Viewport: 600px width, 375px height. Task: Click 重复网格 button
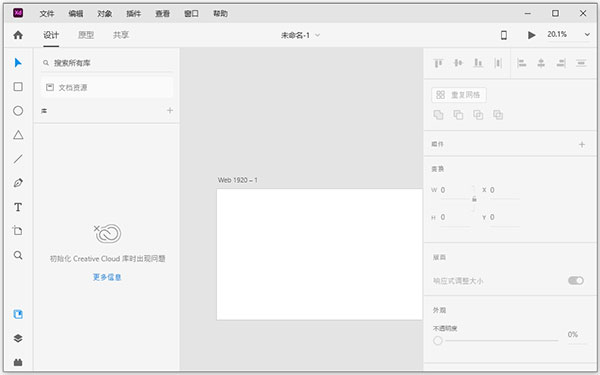tap(459, 95)
